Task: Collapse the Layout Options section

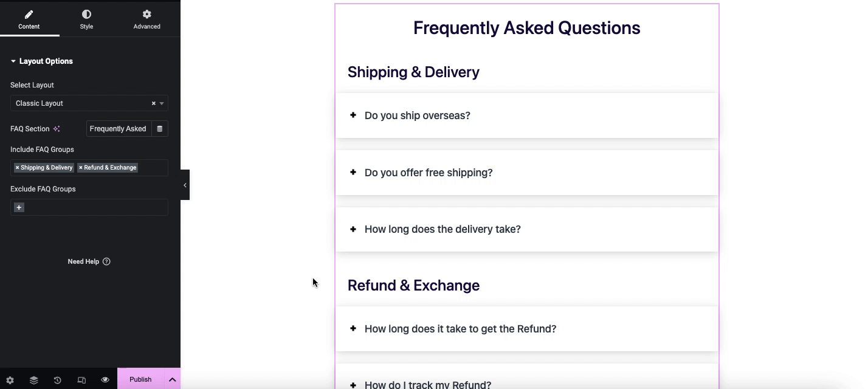Action: pyautogui.click(x=12, y=61)
